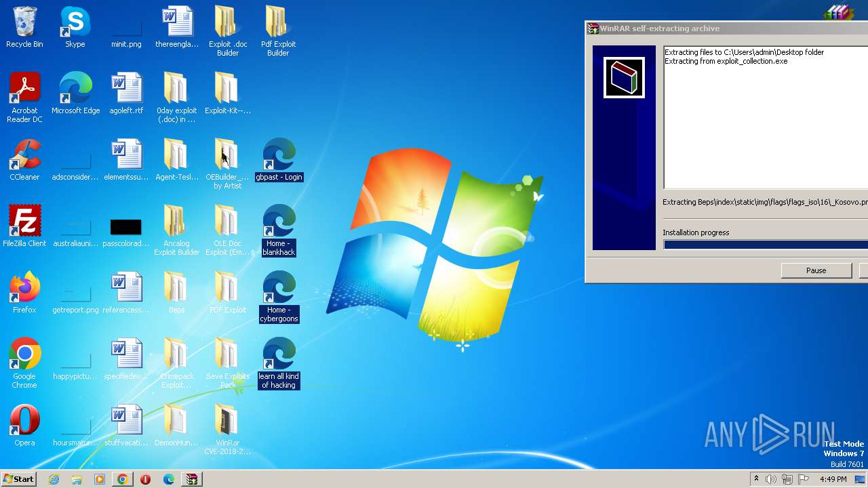868x488 pixels.
Task: Select the passcolorad... black image file
Action: click(x=126, y=227)
